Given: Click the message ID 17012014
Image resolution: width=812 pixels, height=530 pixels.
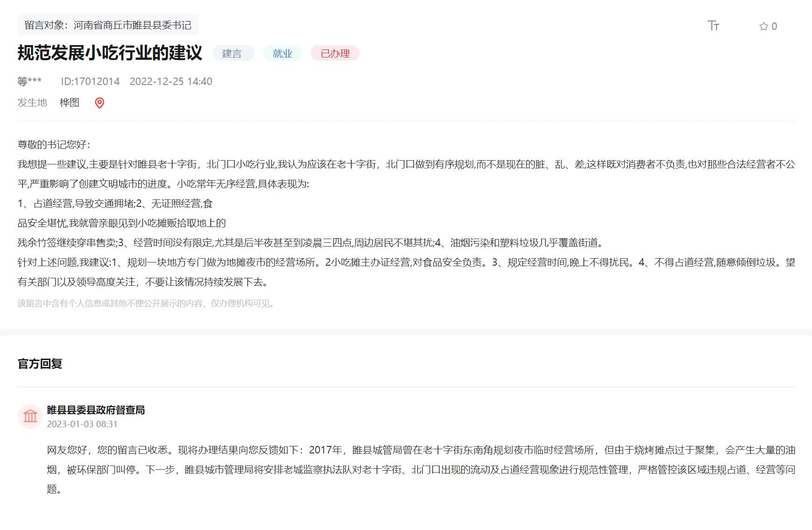Looking at the screenshot, I should click(x=90, y=81).
